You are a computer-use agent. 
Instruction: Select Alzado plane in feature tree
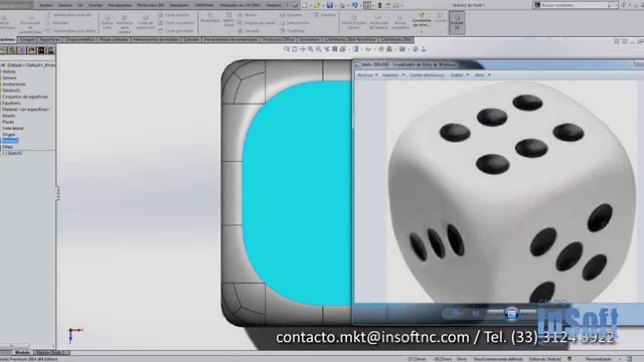click(9, 116)
